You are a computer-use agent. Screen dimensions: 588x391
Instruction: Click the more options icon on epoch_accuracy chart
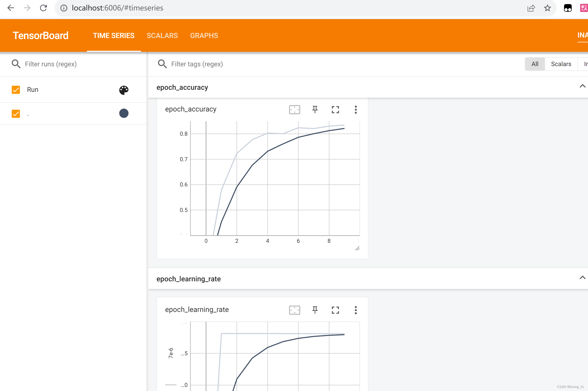[x=356, y=110]
